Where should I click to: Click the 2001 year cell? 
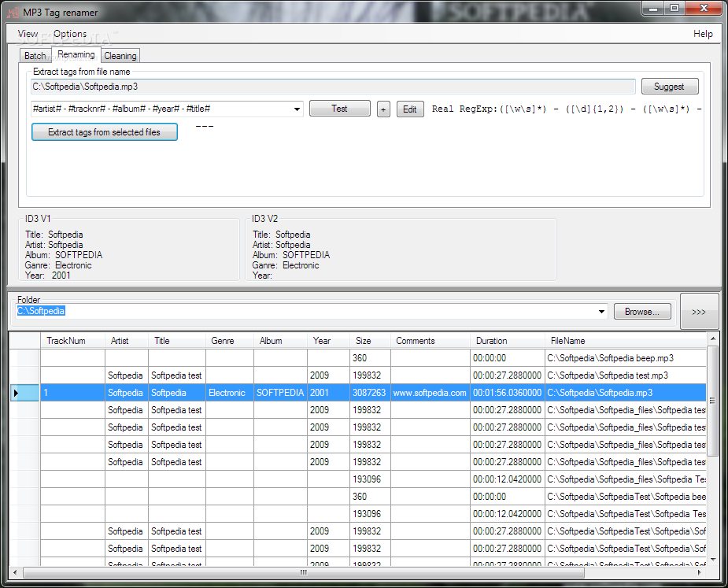click(x=328, y=393)
